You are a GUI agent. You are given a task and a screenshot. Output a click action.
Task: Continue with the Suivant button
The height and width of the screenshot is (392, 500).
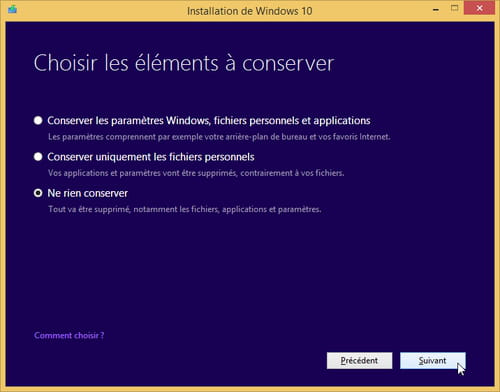pos(433,361)
